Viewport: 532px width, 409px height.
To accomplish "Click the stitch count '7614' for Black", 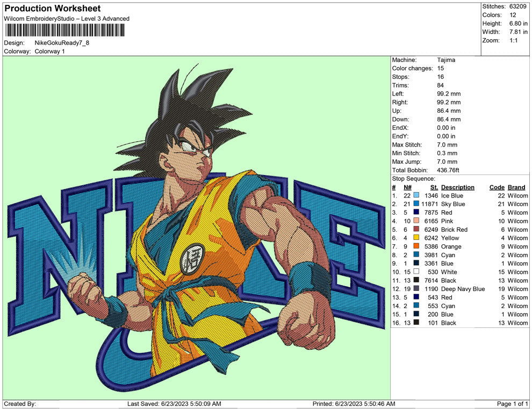I will (x=431, y=280).
